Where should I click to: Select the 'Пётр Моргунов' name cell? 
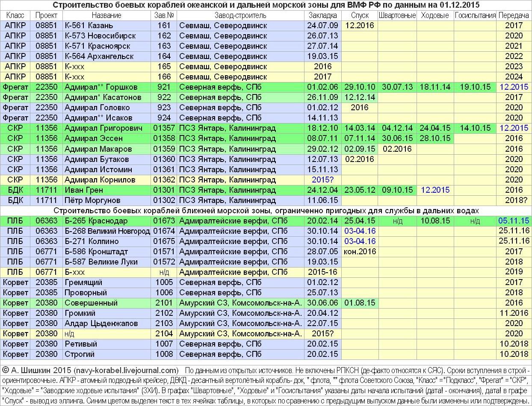pyautogui.click(x=92, y=200)
